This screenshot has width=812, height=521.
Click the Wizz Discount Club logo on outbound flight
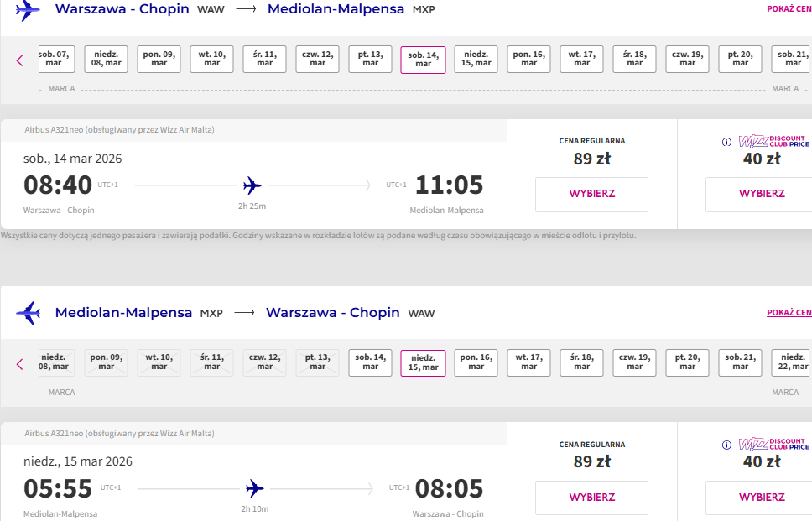click(773, 142)
